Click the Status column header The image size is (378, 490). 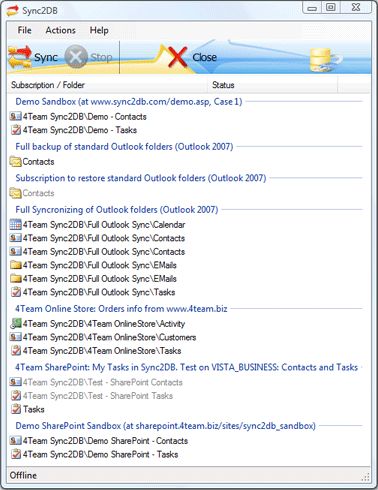point(273,85)
